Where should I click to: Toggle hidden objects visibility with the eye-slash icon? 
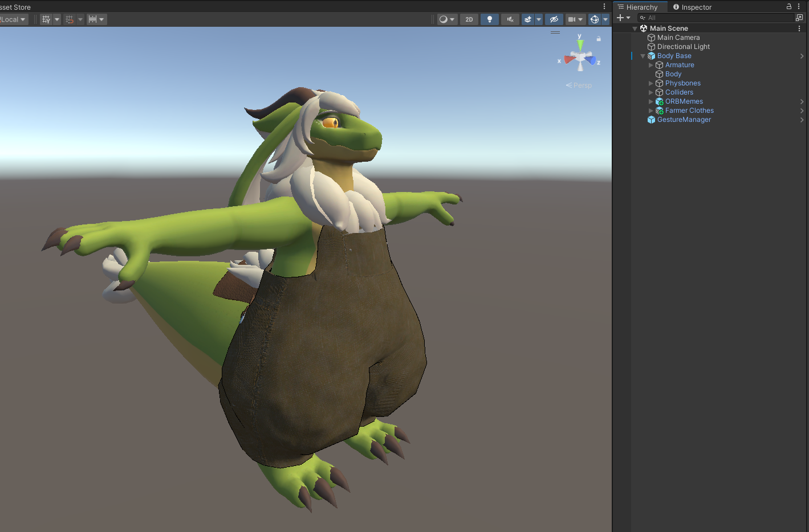click(x=554, y=19)
